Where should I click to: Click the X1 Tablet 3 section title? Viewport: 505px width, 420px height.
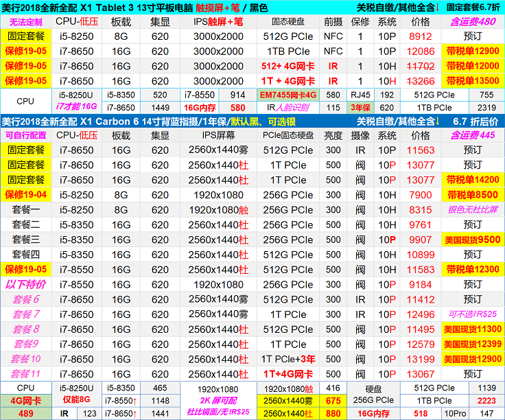click(134, 8)
